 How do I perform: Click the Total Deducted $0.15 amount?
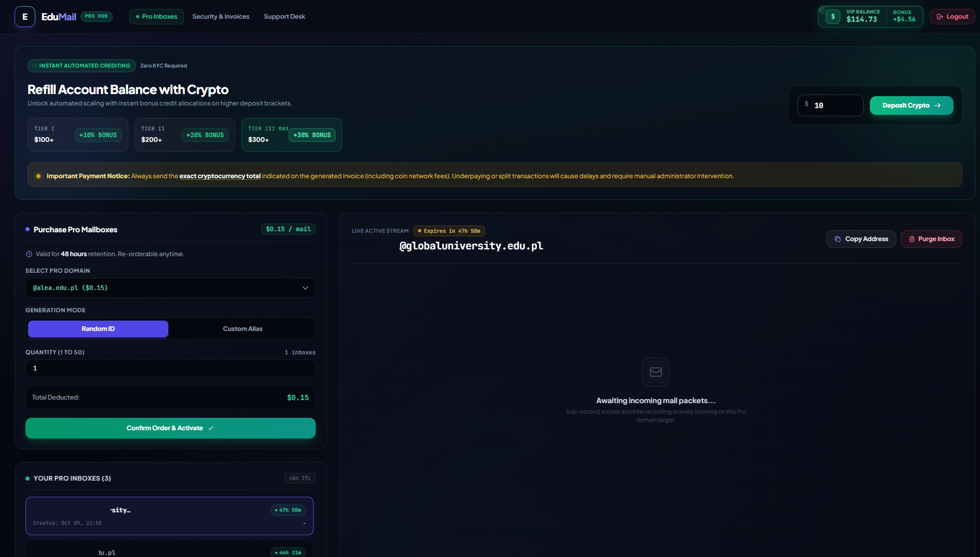click(298, 397)
